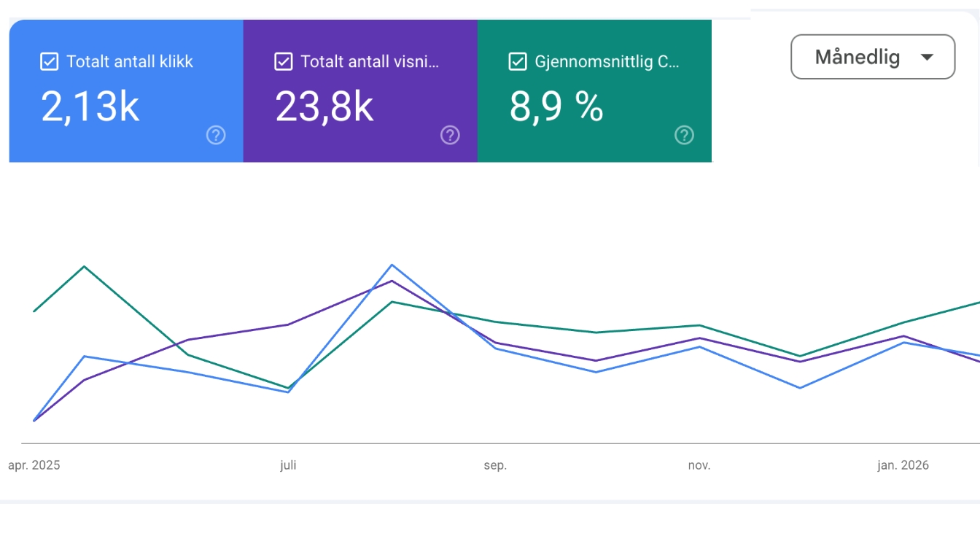Click the jan. 2026 axis label
This screenshot has width=980, height=560.
coord(903,465)
